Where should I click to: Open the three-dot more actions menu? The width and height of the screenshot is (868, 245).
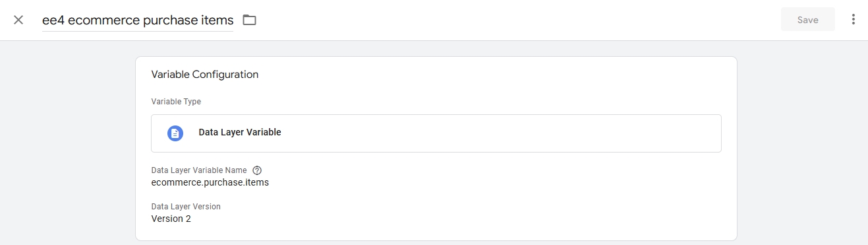pos(854,20)
